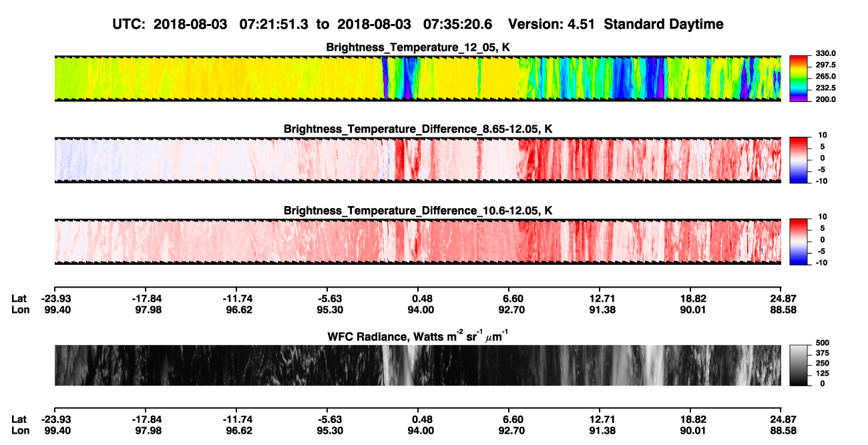
Task: Click longitude '95.30' on the bottom axis
Action: (x=329, y=430)
